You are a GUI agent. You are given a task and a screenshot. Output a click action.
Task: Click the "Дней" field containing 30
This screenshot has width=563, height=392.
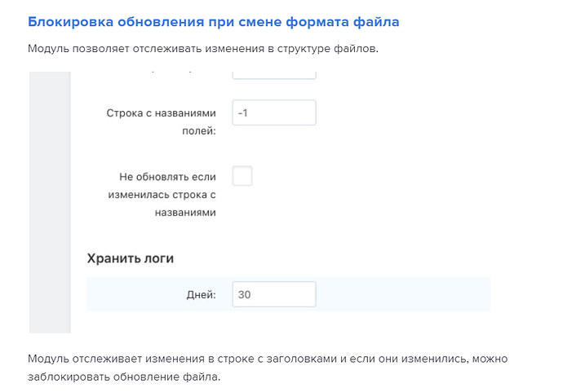pyautogui.click(x=274, y=294)
